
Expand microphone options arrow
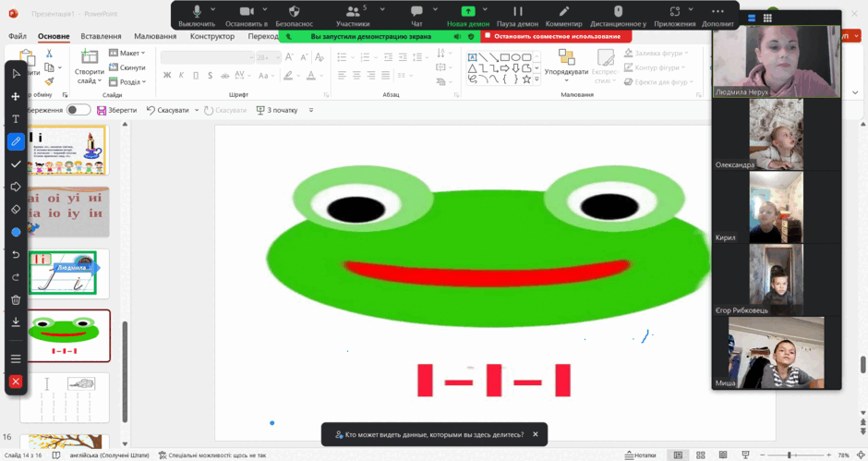[x=213, y=9]
